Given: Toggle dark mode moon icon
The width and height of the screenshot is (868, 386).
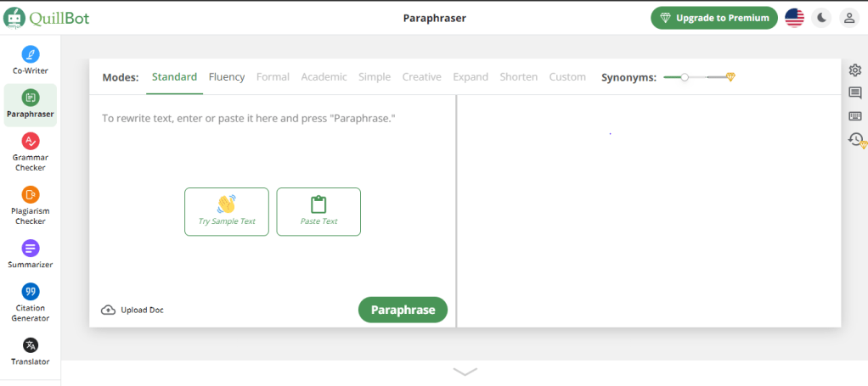Looking at the screenshot, I should tap(821, 18).
